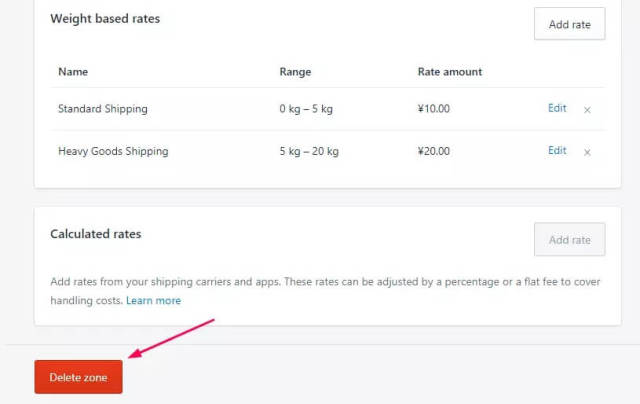Click the ¥10.00 rate amount
The height and width of the screenshot is (404, 640).
coord(434,108)
